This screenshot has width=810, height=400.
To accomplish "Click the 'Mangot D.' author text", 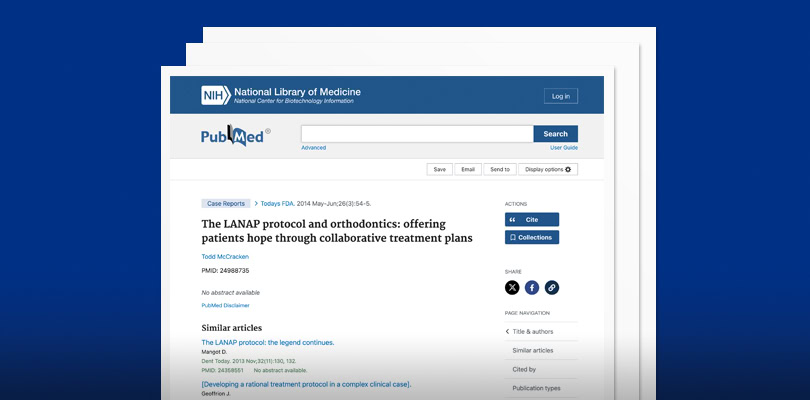I will click(214, 352).
